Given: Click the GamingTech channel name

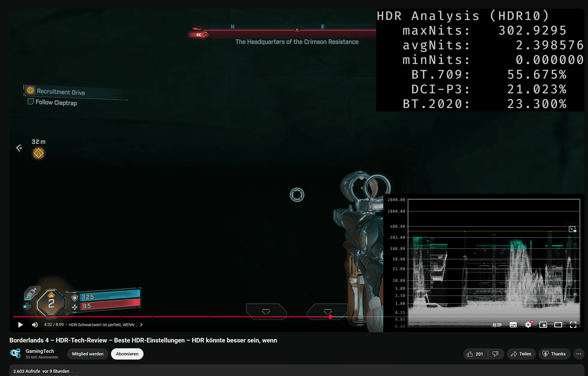Looking at the screenshot, I should (x=40, y=351).
